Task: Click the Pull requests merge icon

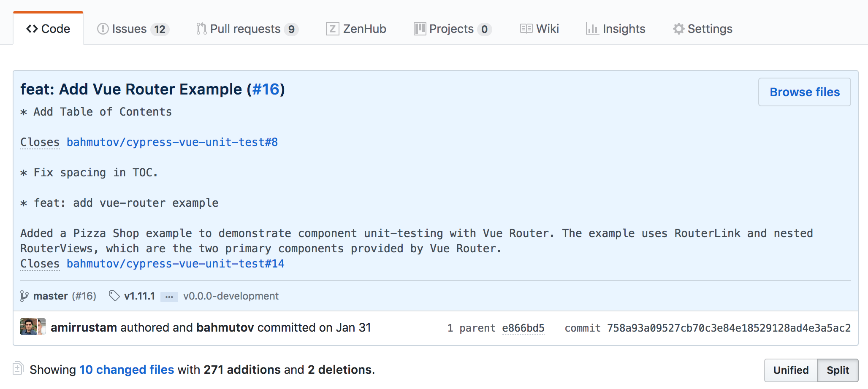Action: tap(201, 29)
